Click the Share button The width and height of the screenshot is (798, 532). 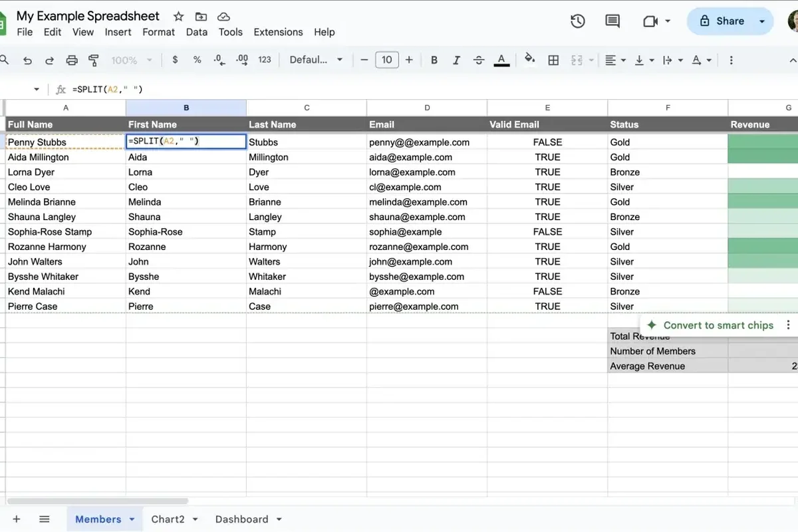click(721, 21)
